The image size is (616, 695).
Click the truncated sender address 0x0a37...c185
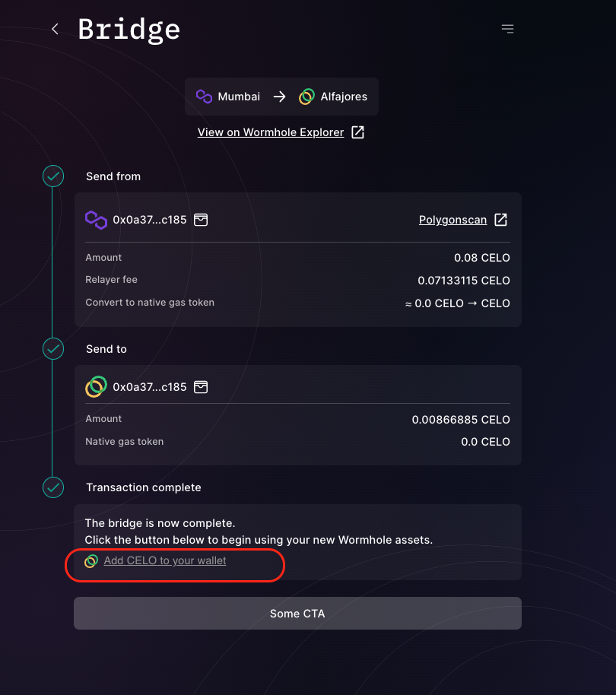[x=150, y=220]
